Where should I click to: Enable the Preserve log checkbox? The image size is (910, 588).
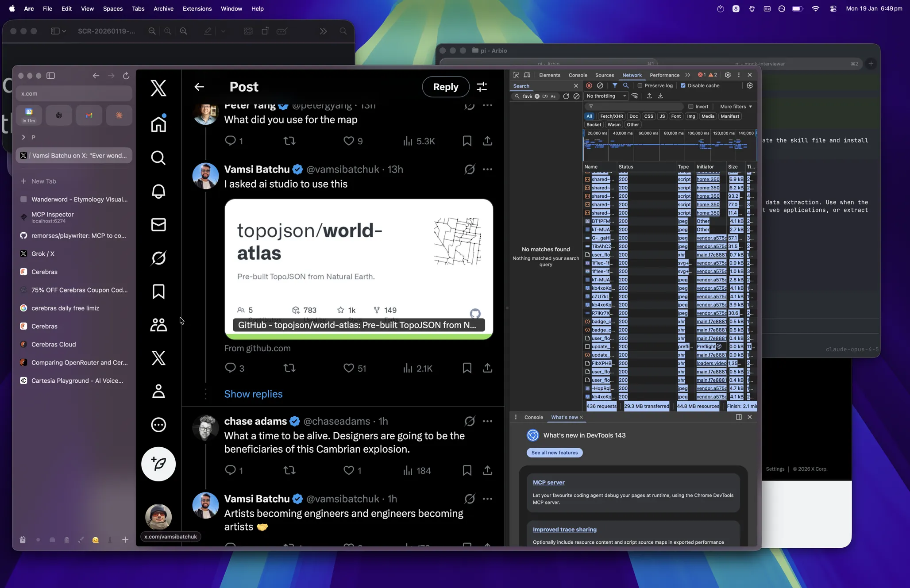pyautogui.click(x=640, y=85)
